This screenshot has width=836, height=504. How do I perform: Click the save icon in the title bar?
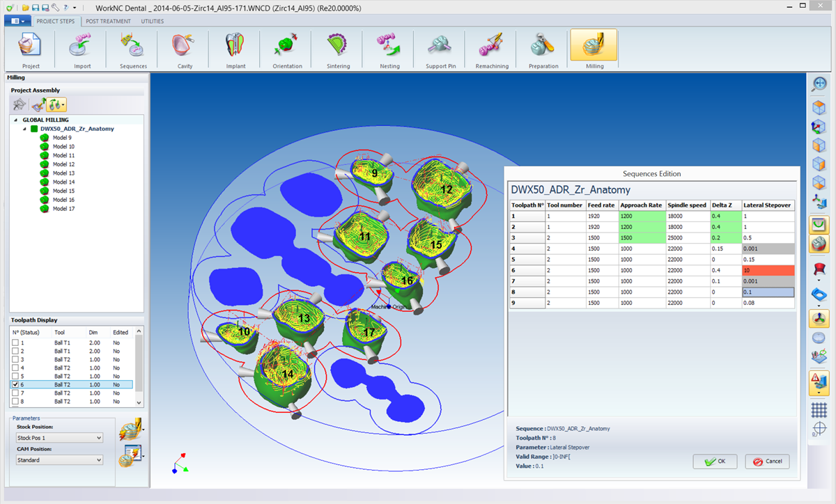[36, 7]
